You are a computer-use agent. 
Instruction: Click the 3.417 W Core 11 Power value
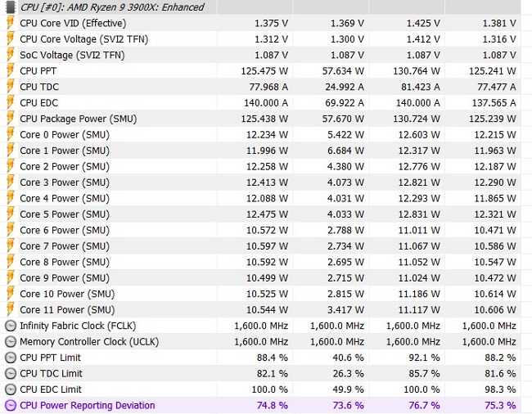point(345,310)
